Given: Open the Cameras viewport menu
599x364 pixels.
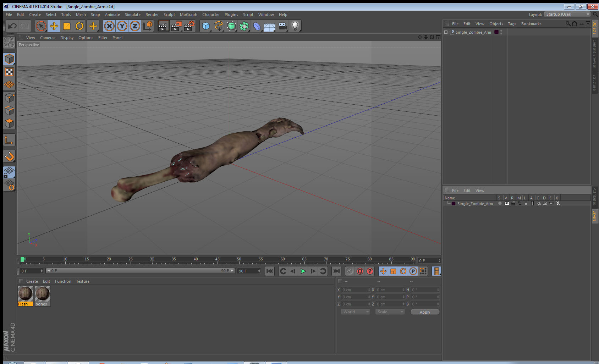Looking at the screenshot, I should [x=48, y=38].
